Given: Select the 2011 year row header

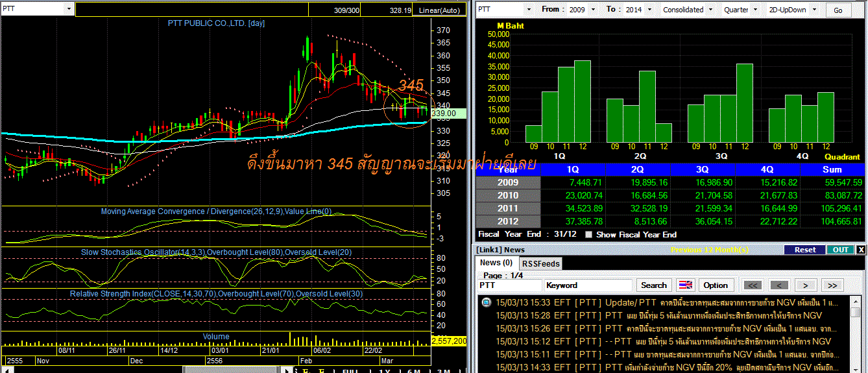Looking at the screenshot, I should [508, 208].
